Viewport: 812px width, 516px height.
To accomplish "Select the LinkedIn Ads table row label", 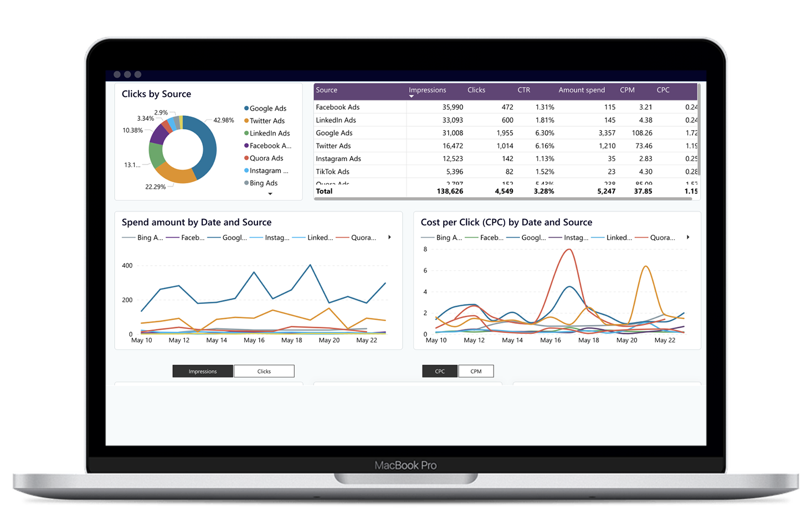I will (336, 120).
